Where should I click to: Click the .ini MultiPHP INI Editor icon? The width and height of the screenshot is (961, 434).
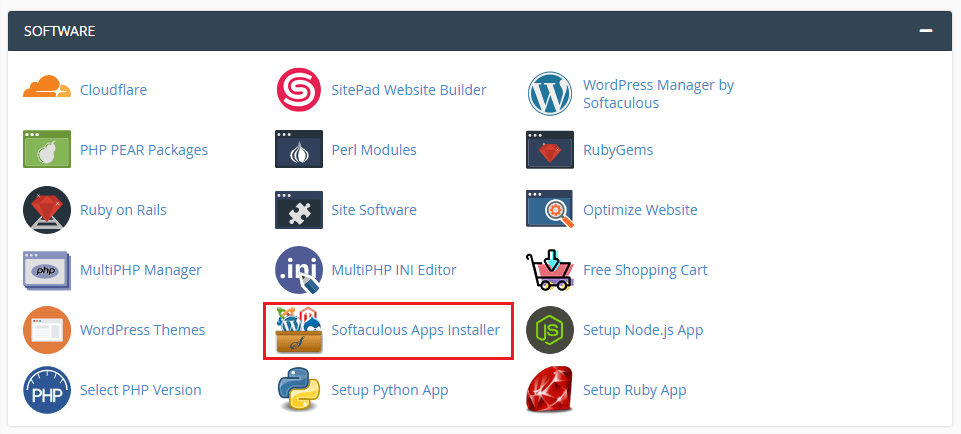298,270
